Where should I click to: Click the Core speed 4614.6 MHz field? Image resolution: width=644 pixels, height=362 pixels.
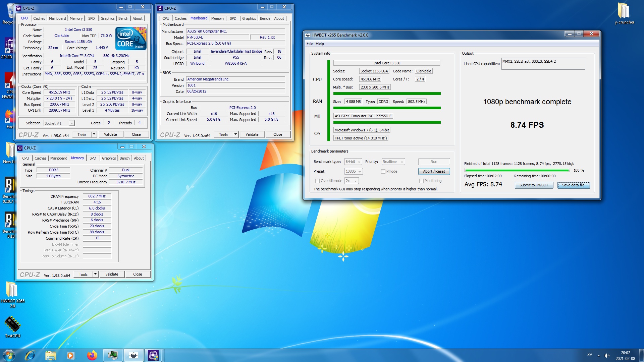point(370,79)
